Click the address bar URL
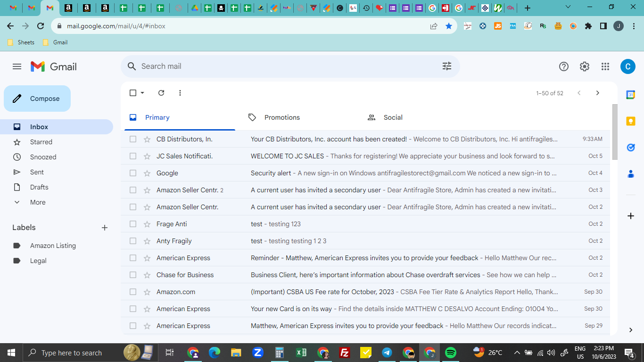This screenshot has width=644, height=362. (116, 26)
